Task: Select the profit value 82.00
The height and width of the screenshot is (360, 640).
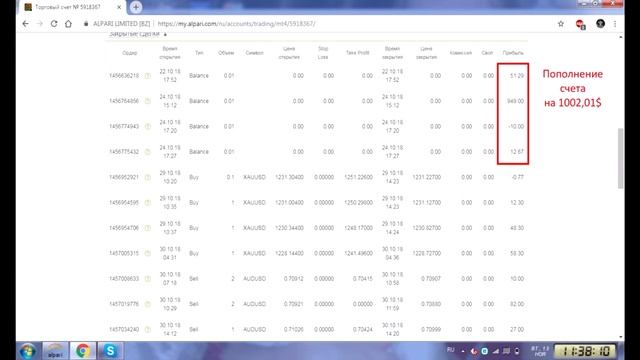Action: pos(517,304)
